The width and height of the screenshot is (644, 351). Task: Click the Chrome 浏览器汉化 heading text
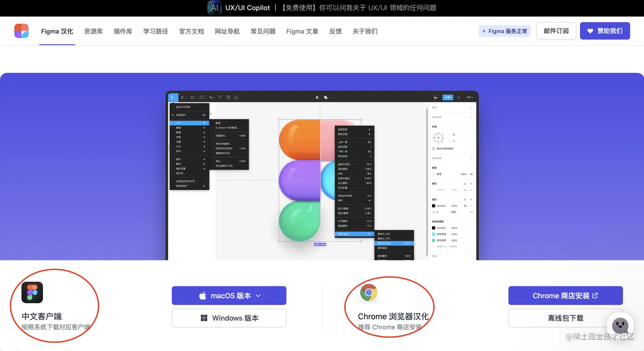pos(394,317)
